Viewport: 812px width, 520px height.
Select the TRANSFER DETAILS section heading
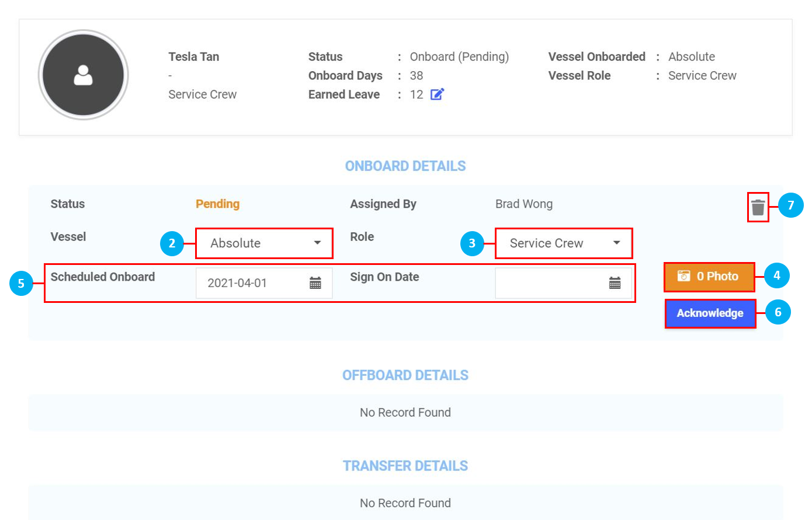coord(405,466)
